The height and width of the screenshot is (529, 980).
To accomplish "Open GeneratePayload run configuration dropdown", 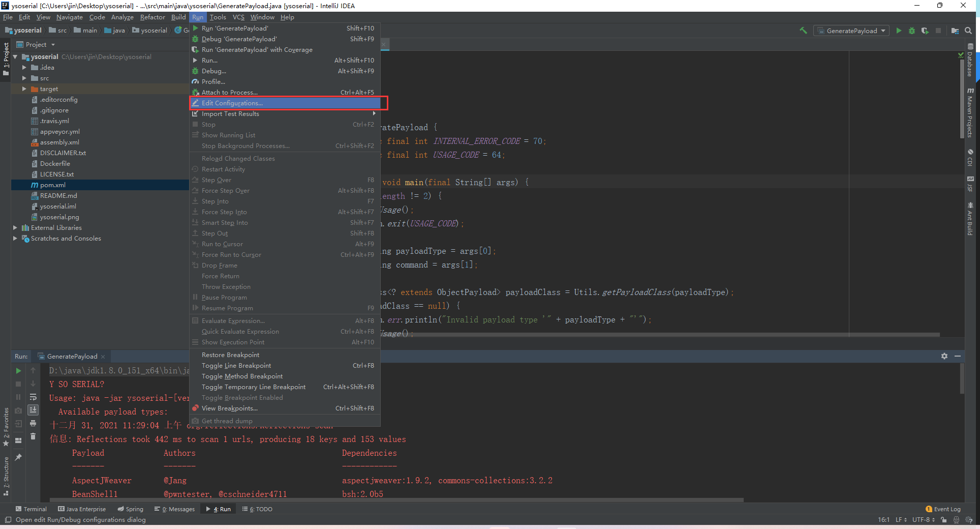I will (x=851, y=31).
